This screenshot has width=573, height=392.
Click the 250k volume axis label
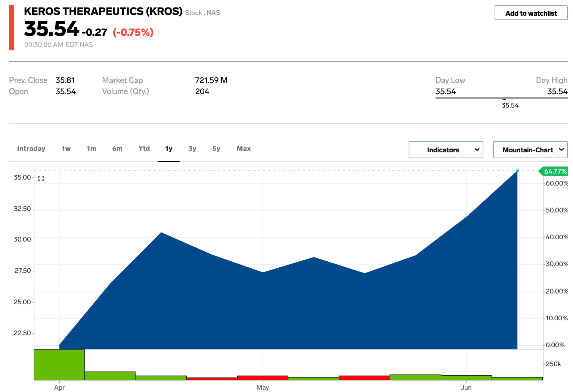tap(553, 364)
